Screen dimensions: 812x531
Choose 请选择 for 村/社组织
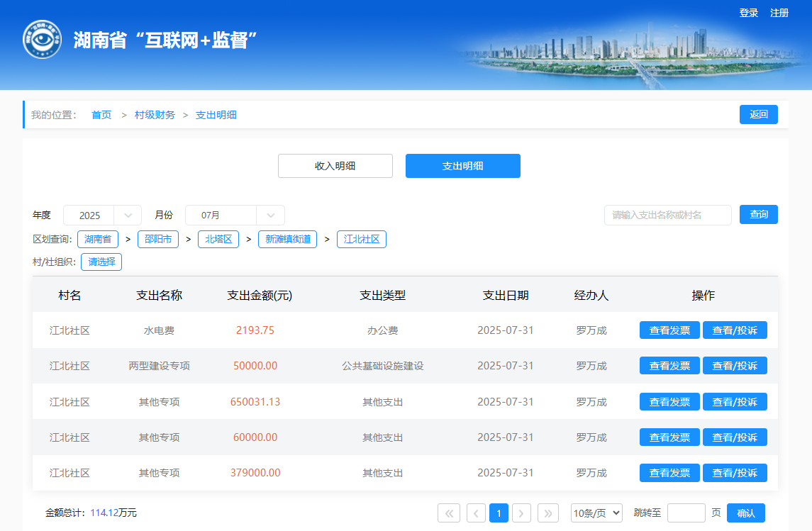[101, 262]
